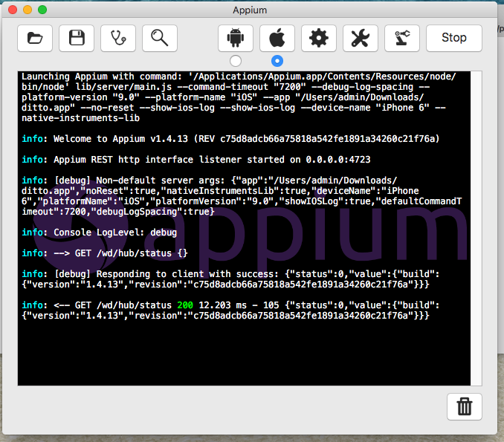Click the 'Launching Appium with command' text
This screenshot has width=504, height=442.
pos(102,77)
